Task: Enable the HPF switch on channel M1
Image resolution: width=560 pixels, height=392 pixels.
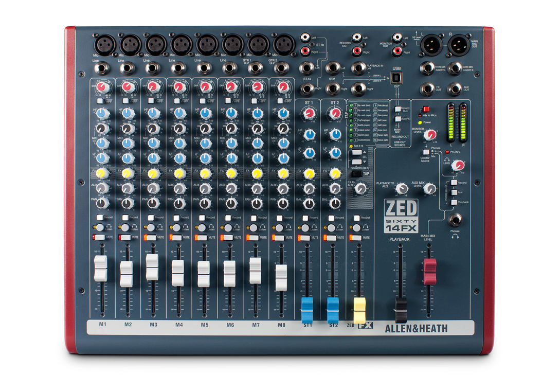Action: click(x=100, y=101)
